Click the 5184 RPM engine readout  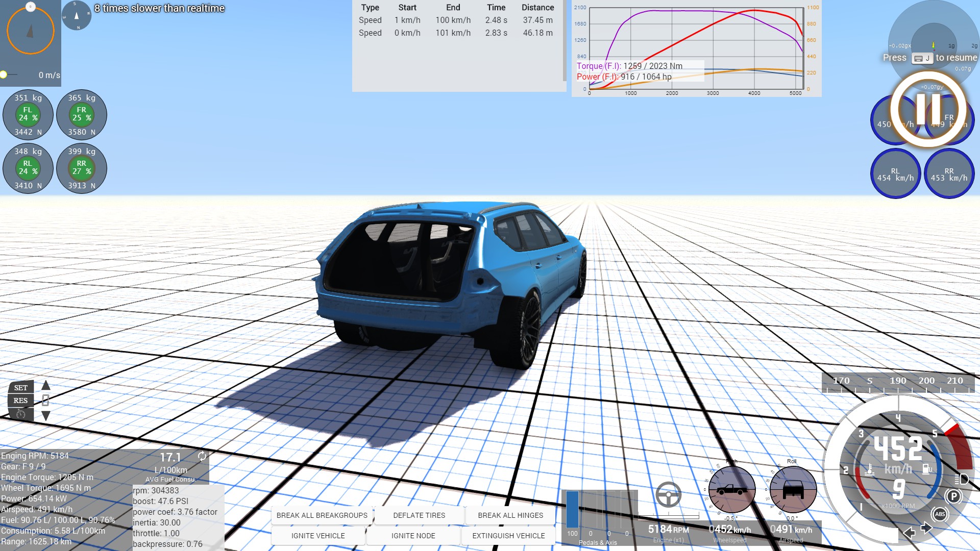(x=668, y=530)
